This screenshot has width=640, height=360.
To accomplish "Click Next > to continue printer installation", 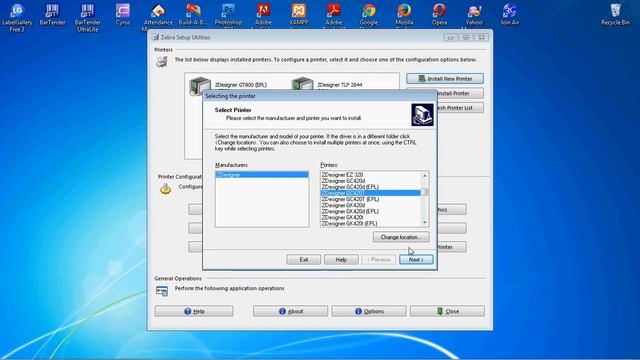I will 416,260.
